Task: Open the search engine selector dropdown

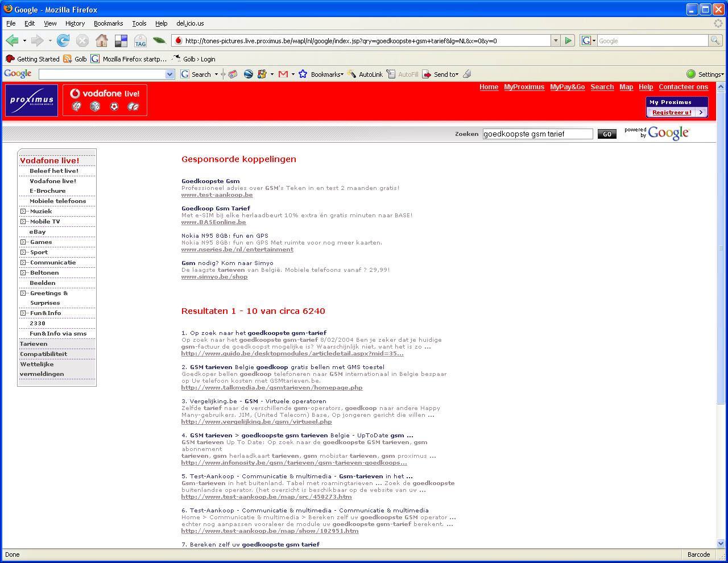Action: click(589, 40)
